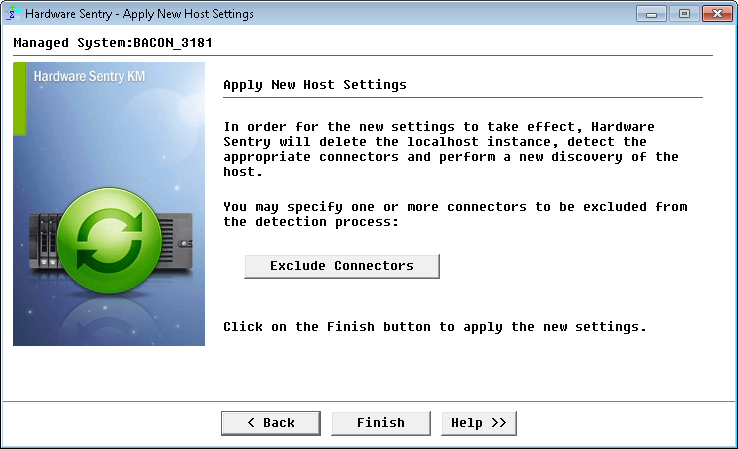Close the Hardware Sentry wizard window
The height and width of the screenshot is (449, 738).
(716, 14)
